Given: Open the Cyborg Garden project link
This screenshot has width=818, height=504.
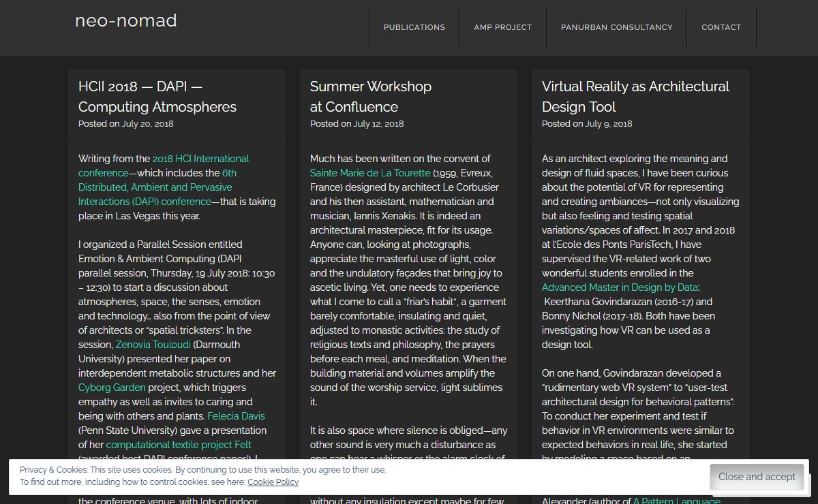Looking at the screenshot, I should point(112,388).
